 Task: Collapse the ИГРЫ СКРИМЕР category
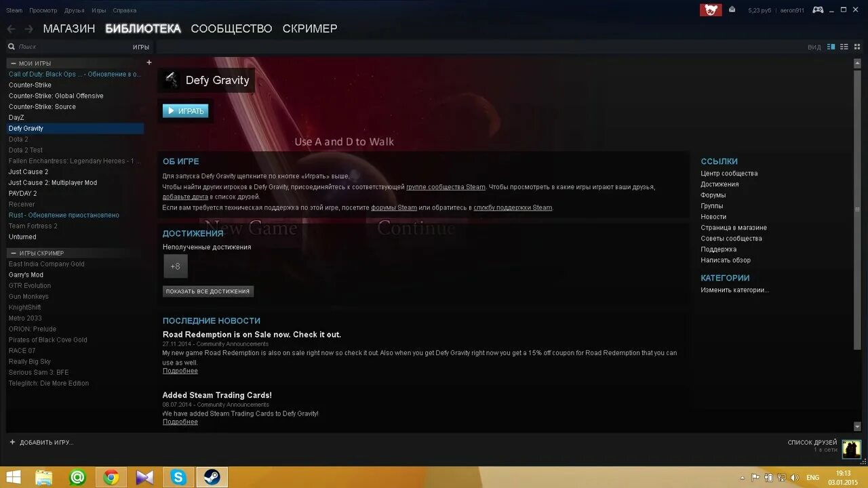click(x=13, y=253)
